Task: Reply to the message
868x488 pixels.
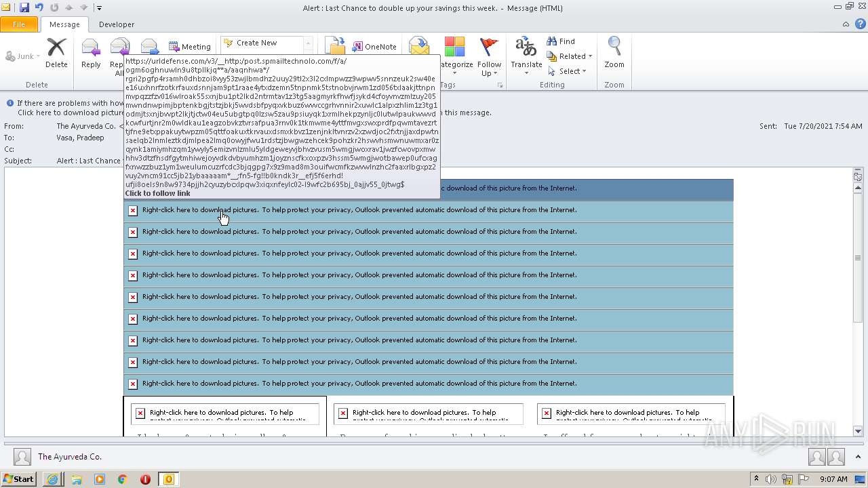Action: [x=91, y=52]
